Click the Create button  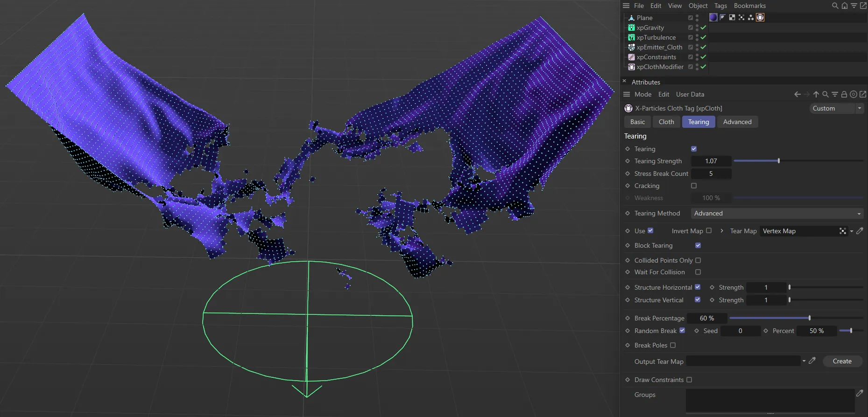click(842, 361)
